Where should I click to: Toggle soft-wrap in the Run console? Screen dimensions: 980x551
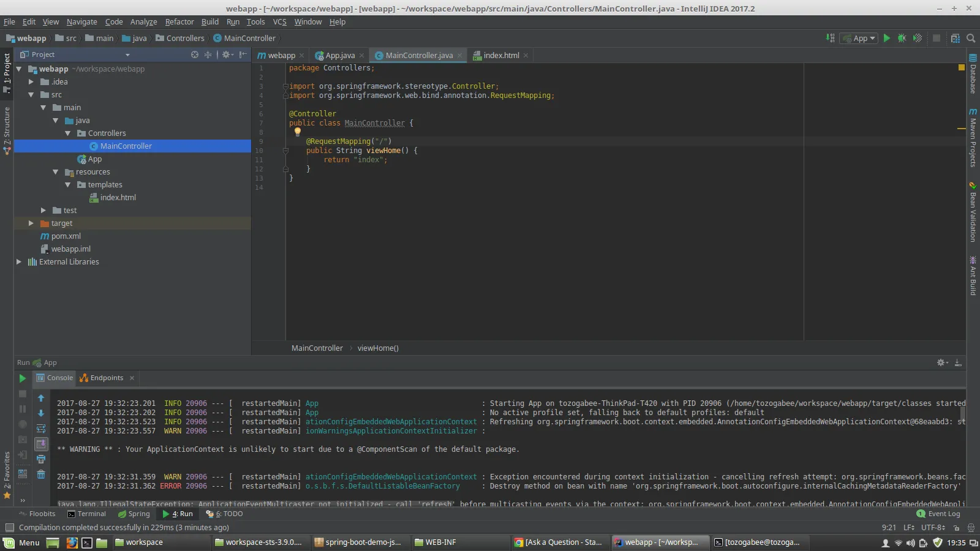click(41, 429)
